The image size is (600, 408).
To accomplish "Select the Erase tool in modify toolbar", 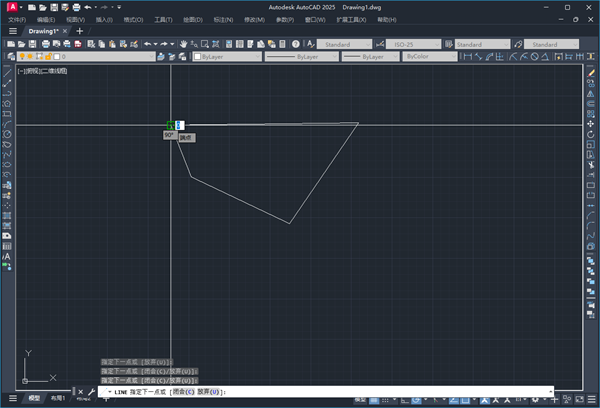I will pos(591,73).
